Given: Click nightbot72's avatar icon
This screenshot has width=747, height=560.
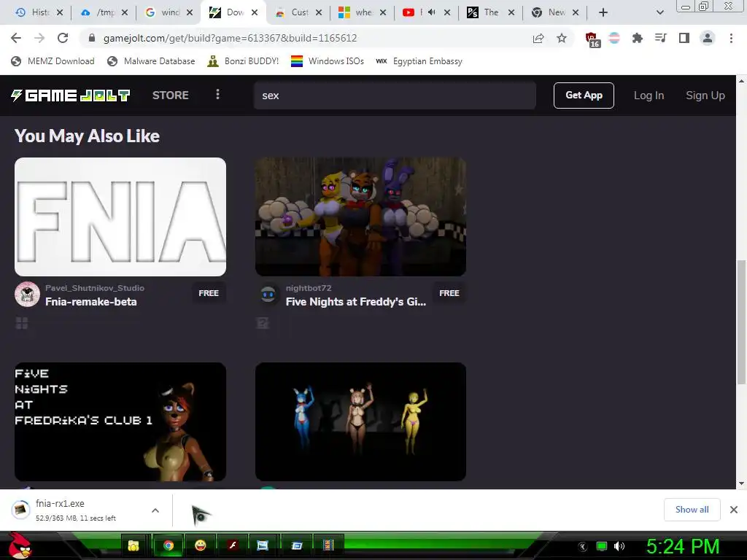Looking at the screenshot, I should 268,295.
